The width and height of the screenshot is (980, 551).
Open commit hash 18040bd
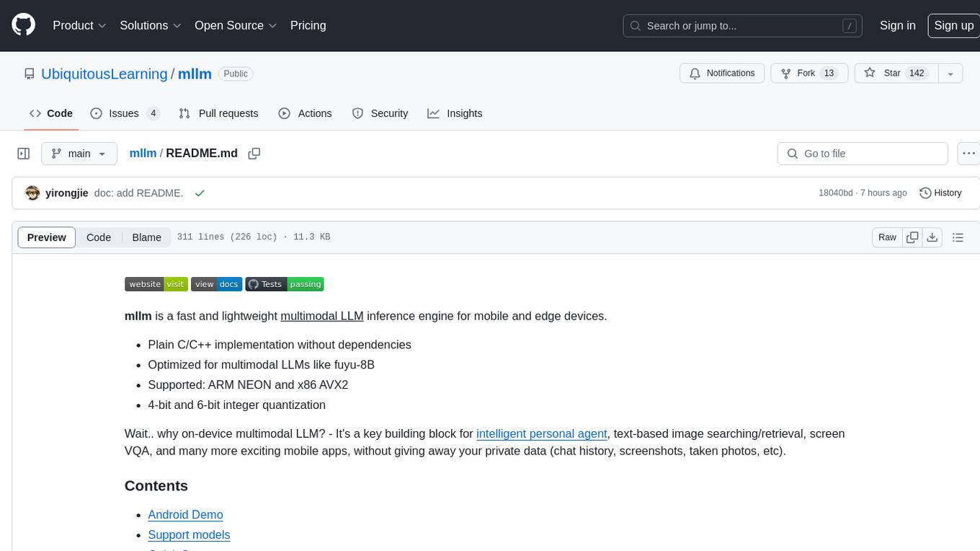click(835, 193)
